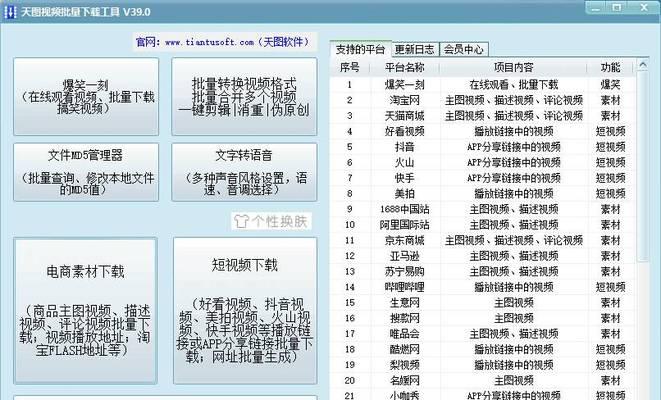The width and height of the screenshot is (661, 400).
Task: Close the 天图视频批量下载工具 window
Action: pos(644,8)
